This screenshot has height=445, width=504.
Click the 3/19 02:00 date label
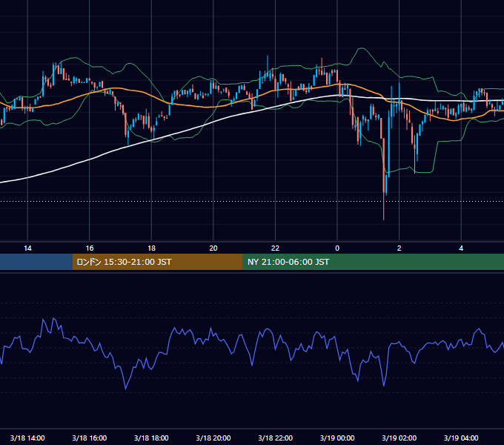(399, 438)
